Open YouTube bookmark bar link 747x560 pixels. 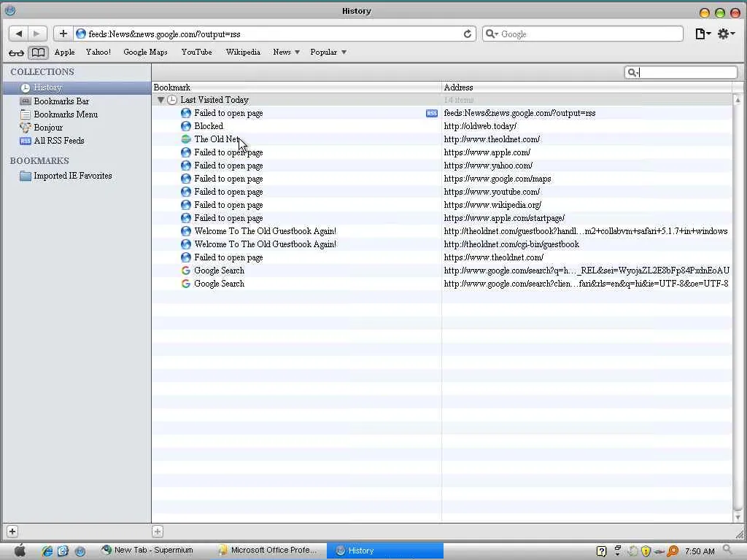pyautogui.click(x=196, y=52)
